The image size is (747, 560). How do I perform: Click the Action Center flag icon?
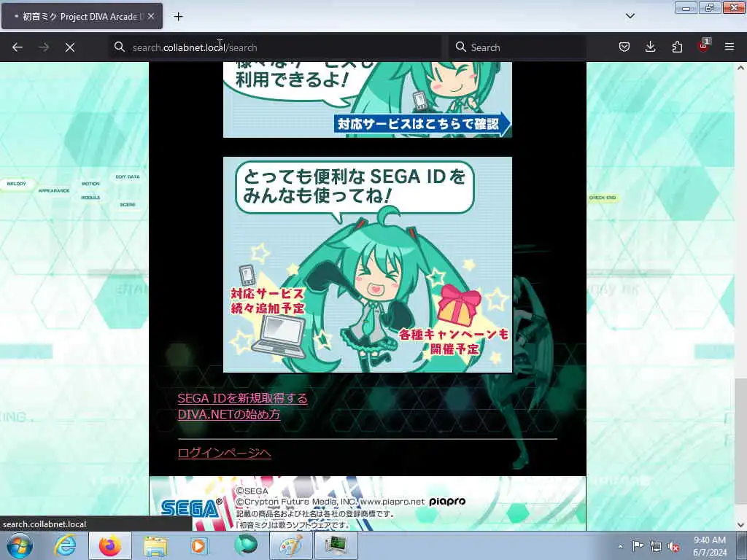[638, 546]
